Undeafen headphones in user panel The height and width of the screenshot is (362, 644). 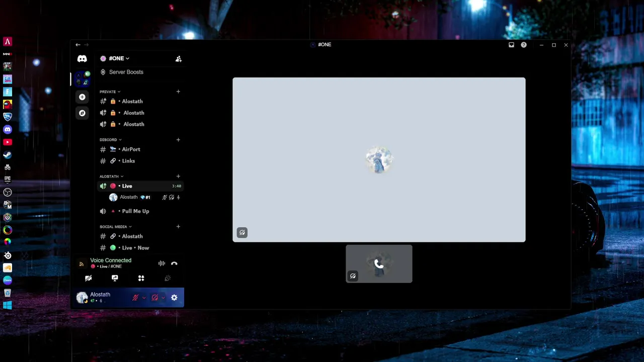coord(155,298)
